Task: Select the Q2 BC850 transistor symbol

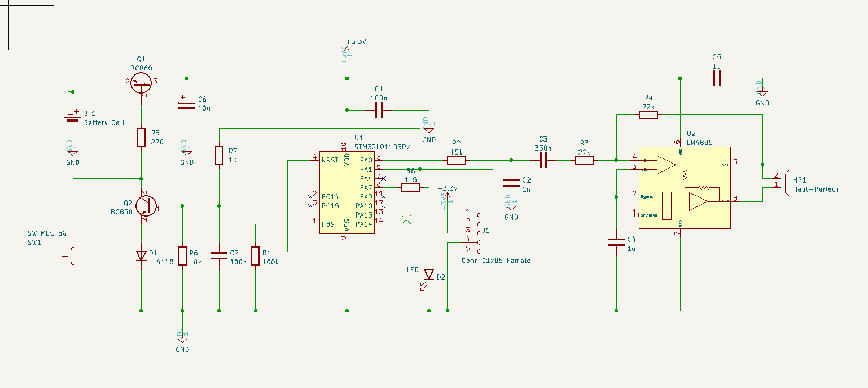Action: (x=146, y=206)
